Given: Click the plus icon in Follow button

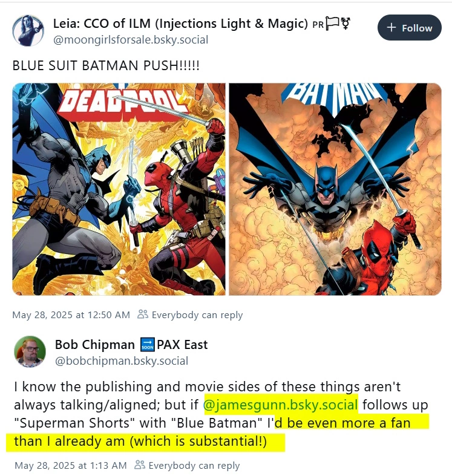Looking at the screenshot, I should [x=391, y=28].
